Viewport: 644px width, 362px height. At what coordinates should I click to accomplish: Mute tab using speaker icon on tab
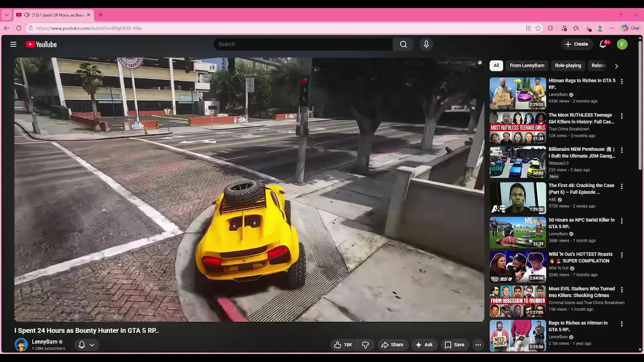click(x=27, y=15)
